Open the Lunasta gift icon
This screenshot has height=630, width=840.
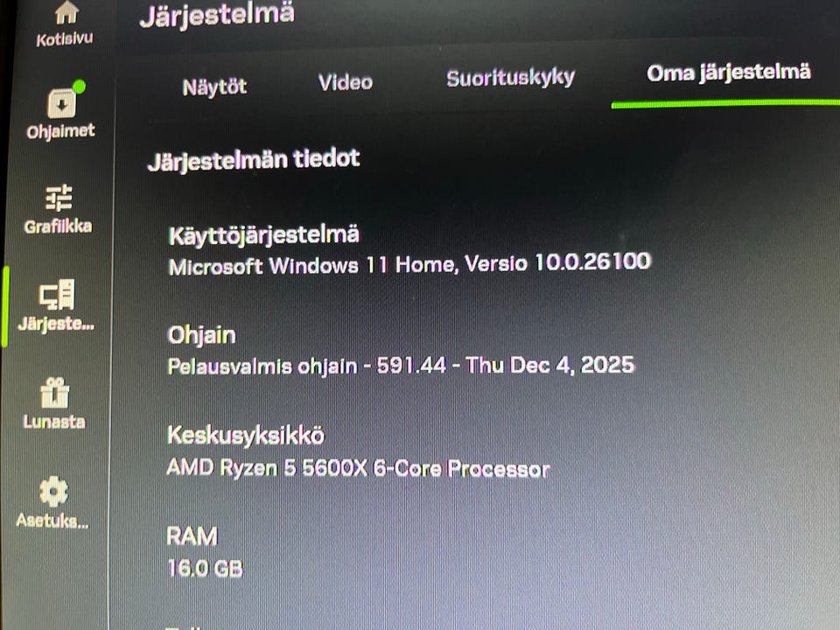coord(54,393)
